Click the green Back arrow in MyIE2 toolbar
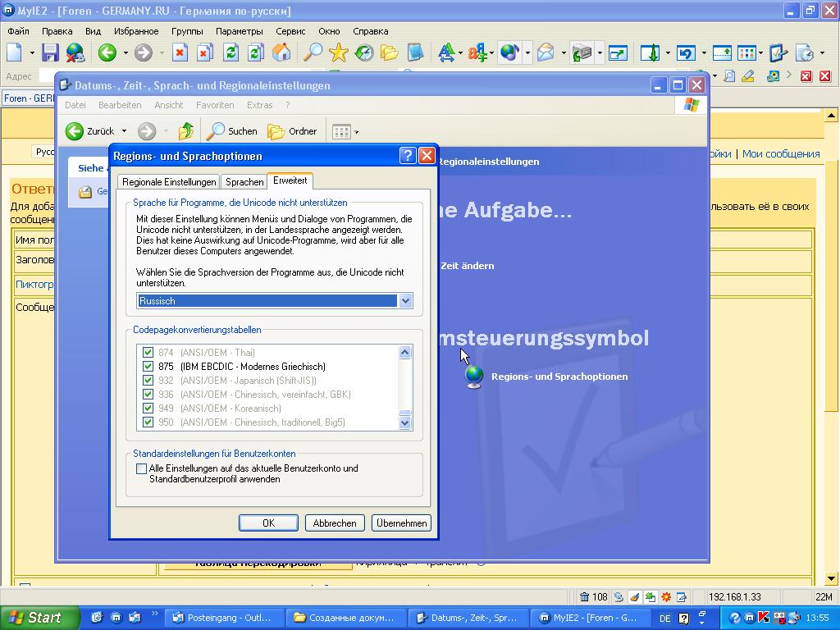Screen dimensions: 840x630 (107, 52)
